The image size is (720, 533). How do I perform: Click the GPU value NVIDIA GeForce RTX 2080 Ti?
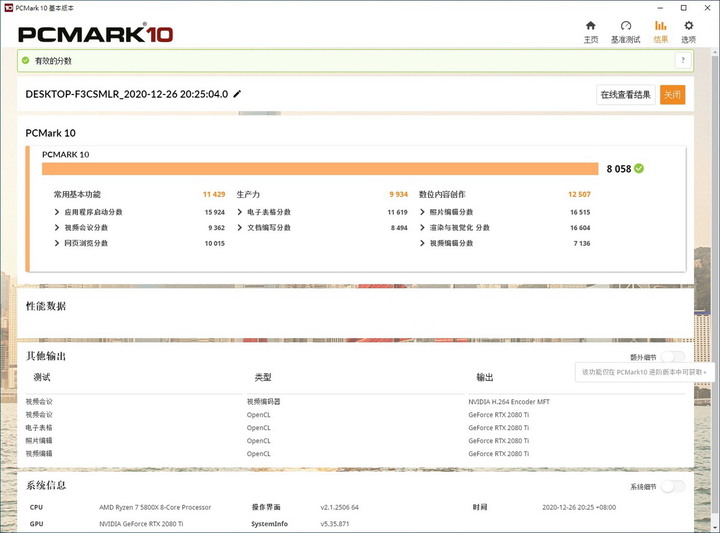pyautogui.click(x=141, y=524)
